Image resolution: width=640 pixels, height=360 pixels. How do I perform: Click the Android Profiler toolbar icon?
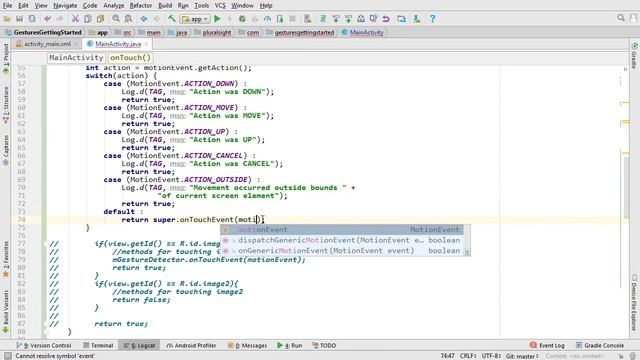pyautogui.click(x=267, y=19)
